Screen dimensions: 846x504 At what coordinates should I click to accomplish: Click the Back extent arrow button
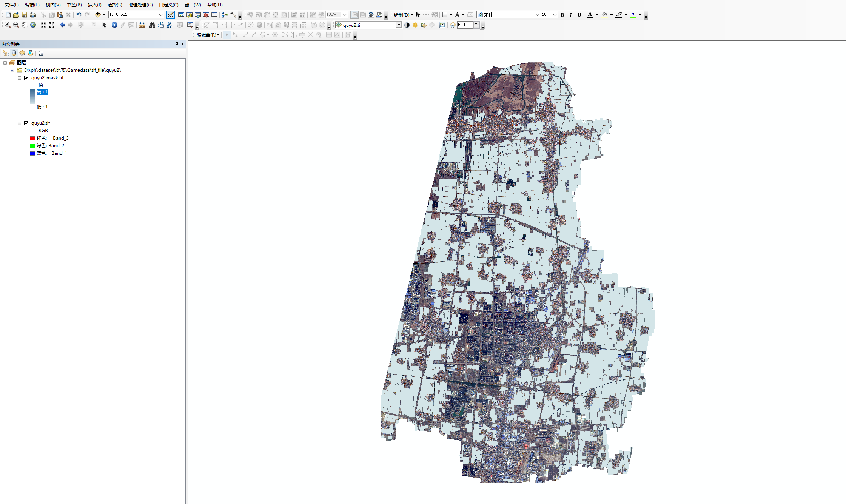point(62,25)
